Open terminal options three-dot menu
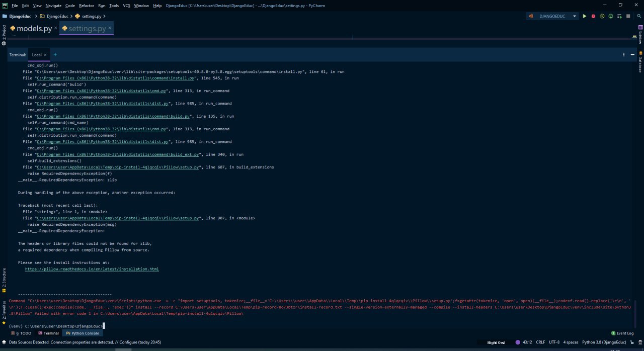 point(624,55)
